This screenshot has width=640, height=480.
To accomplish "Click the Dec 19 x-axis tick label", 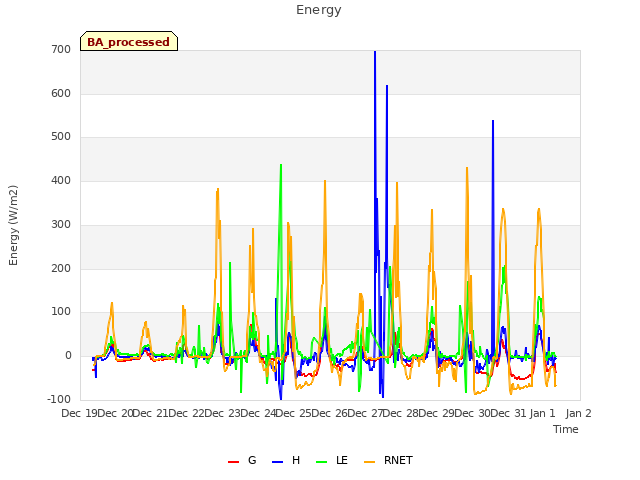I will pos(79,413).
